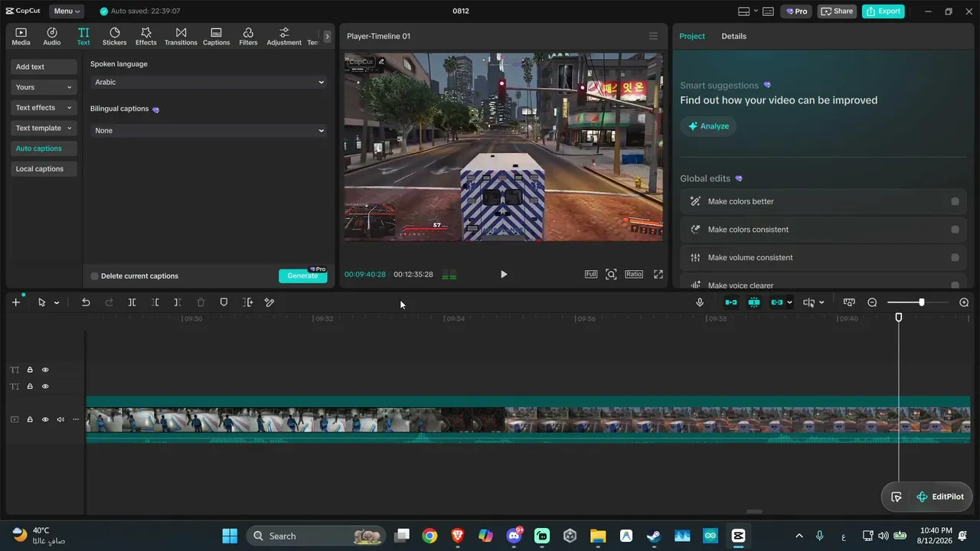Click the Full quality button in the player
The width and height of the screenshot is (980, 551).
tap(591, 274)
